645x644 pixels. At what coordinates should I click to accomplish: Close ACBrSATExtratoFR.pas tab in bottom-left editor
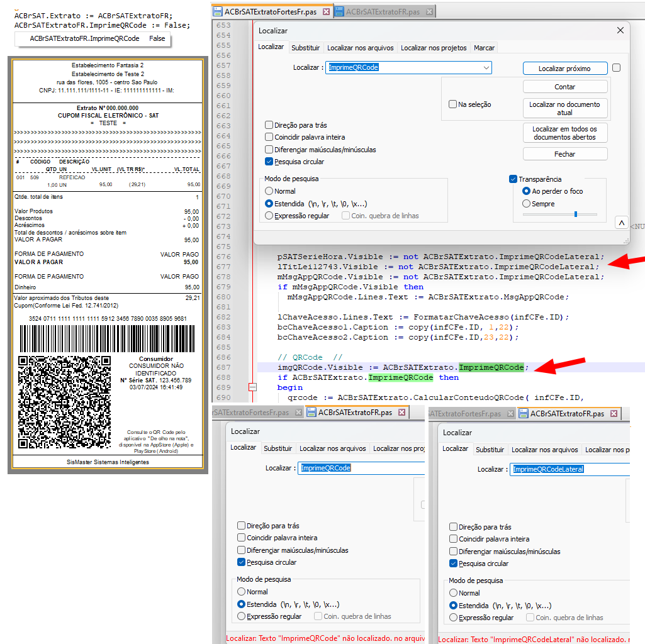tap(402, 412)
